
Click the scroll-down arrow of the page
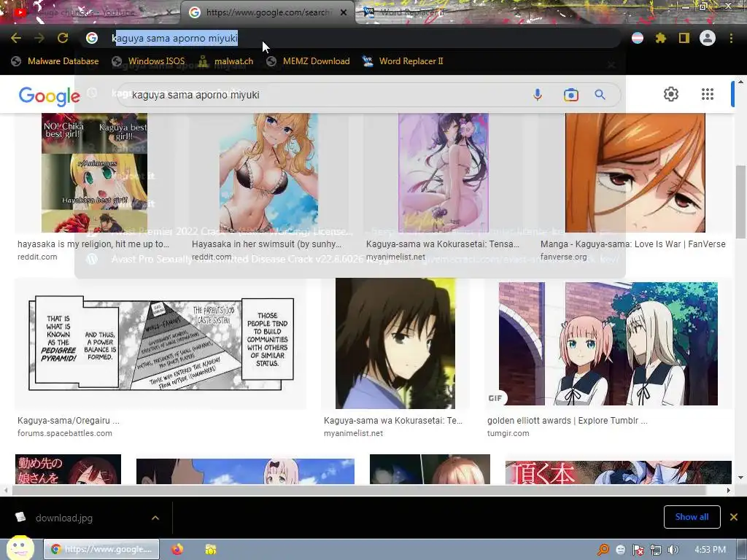click(x=741, y=478)
